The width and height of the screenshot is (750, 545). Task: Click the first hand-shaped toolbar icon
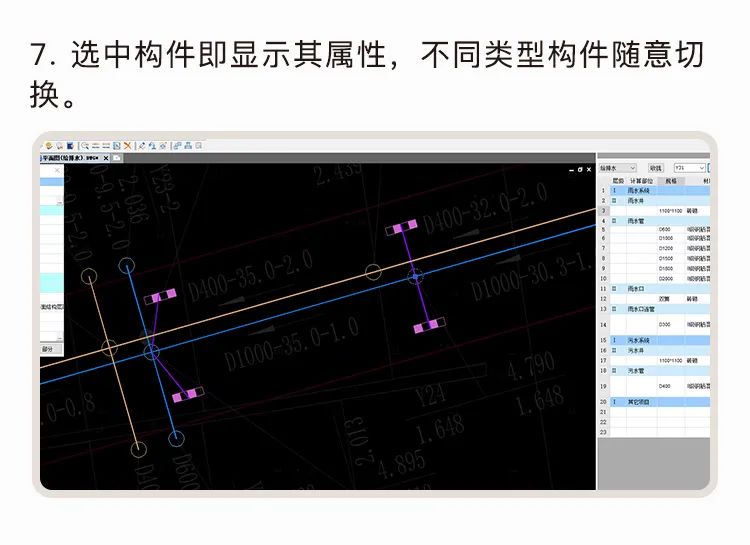coord(48,146)
